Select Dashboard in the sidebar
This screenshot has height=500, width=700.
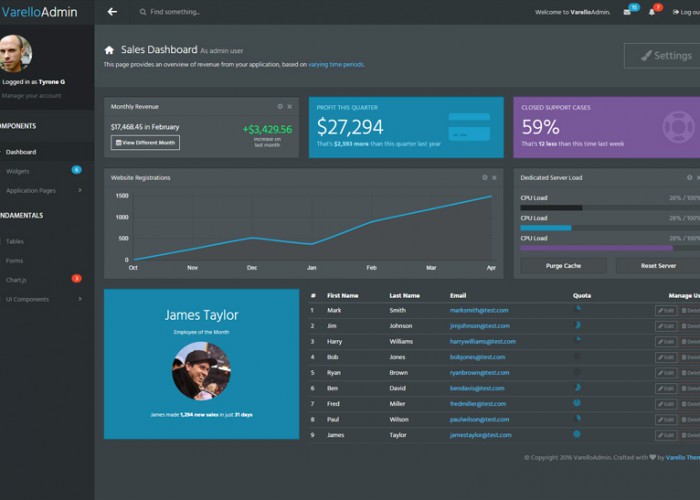pos(21,152)
